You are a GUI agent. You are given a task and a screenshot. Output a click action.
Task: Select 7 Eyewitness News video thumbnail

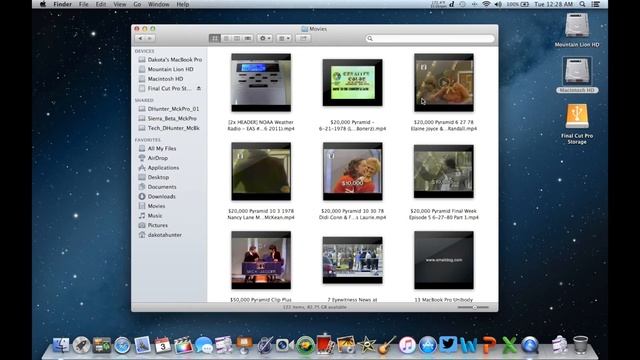pos(353,260)
